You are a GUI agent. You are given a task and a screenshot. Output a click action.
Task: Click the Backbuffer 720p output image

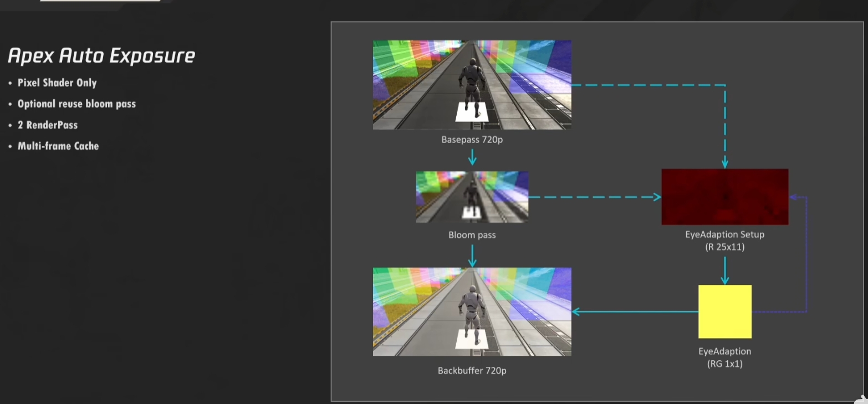[472, 311]
